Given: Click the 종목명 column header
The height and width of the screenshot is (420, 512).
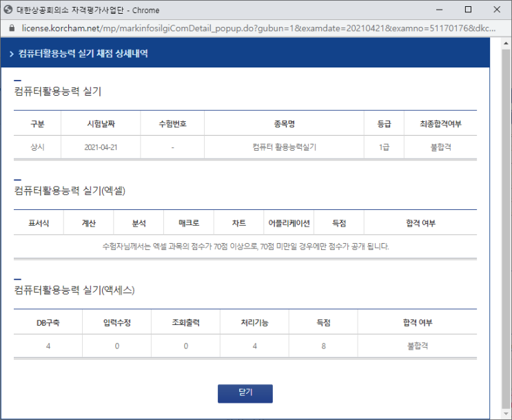Looking at the screenshot, I should 284,124.
